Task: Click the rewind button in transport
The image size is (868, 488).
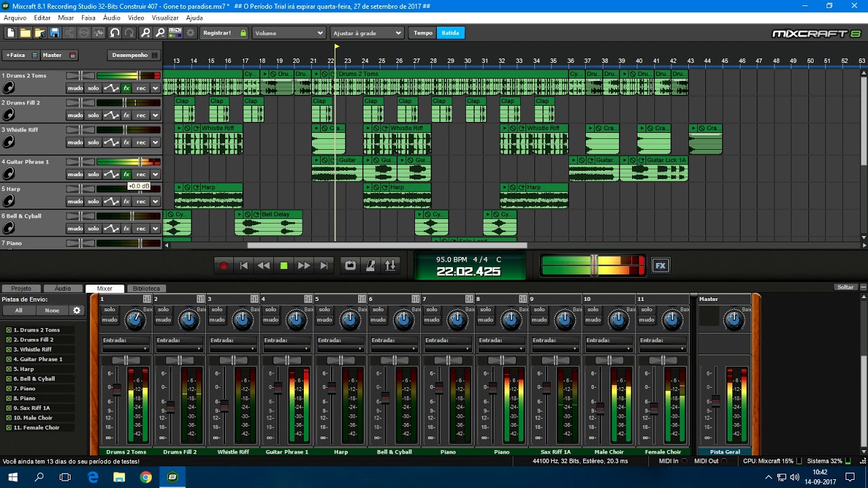Action: point(264,266)
